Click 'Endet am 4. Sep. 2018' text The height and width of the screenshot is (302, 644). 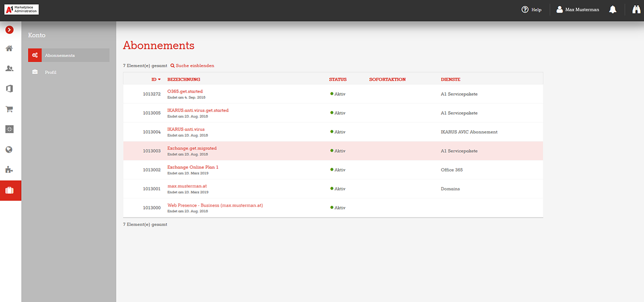click(x=187, y=97)
